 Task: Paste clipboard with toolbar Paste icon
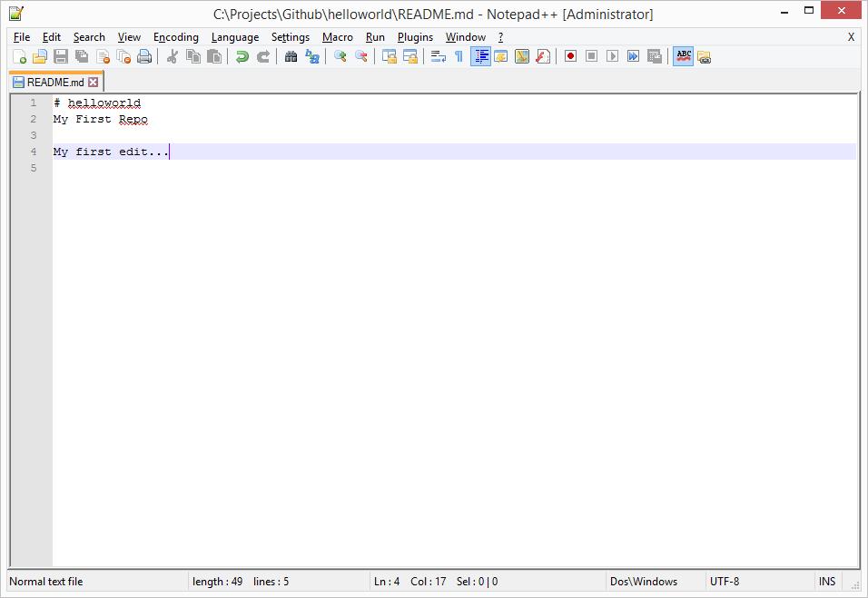[214, 56]
